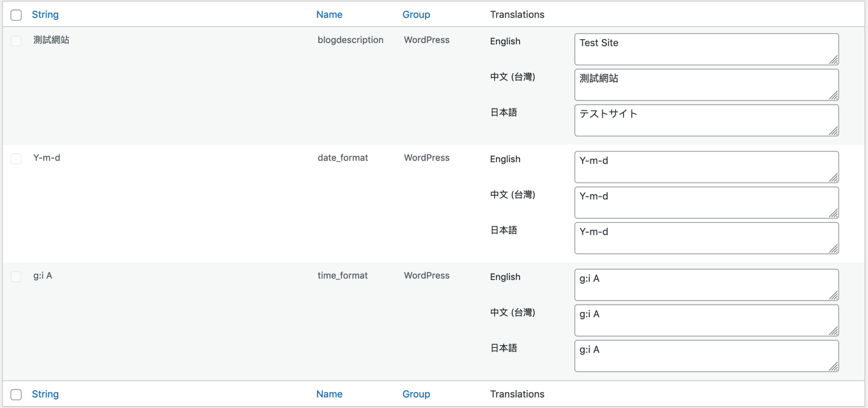Click the resize handle of the 日本語 time_format textarea
This screenshot has width=868, height=408.
[834, 367]
